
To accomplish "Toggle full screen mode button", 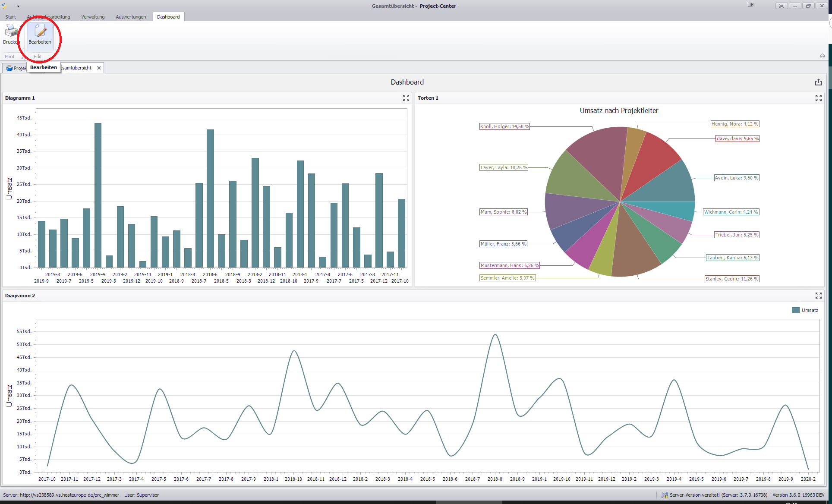I will click(x=782, y=6).
